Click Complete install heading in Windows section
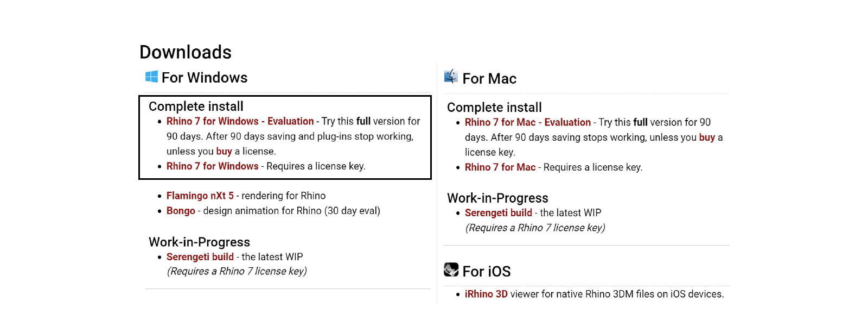The image size is (868, 326). (x=196, y=106)
